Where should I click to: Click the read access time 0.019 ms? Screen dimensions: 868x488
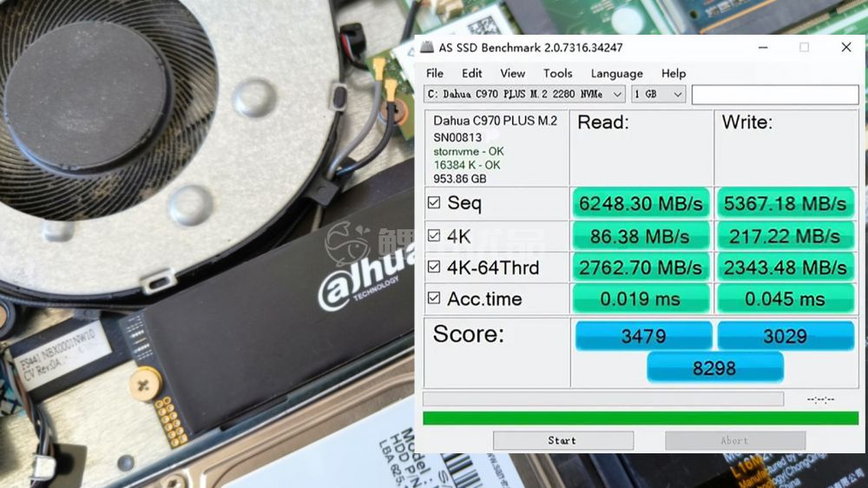coord(641,299)
